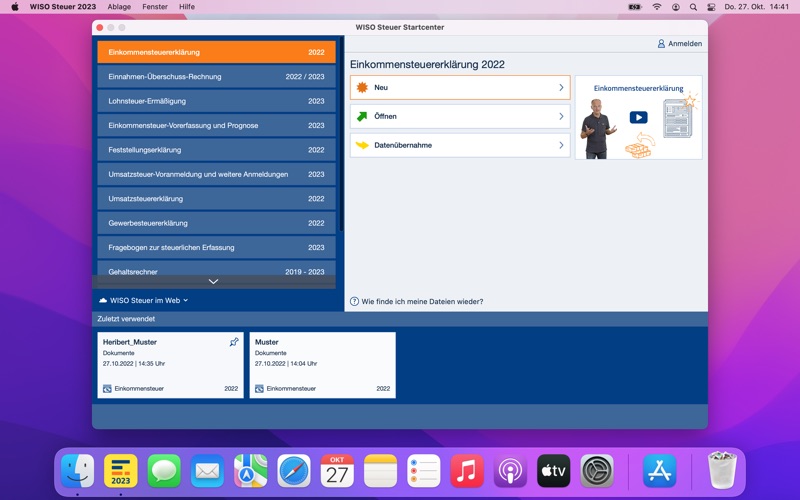Click the vertical scrollbar of the form list
This screenshot has width=800, height=500.
pyautogui.click(x=341, y=135)
